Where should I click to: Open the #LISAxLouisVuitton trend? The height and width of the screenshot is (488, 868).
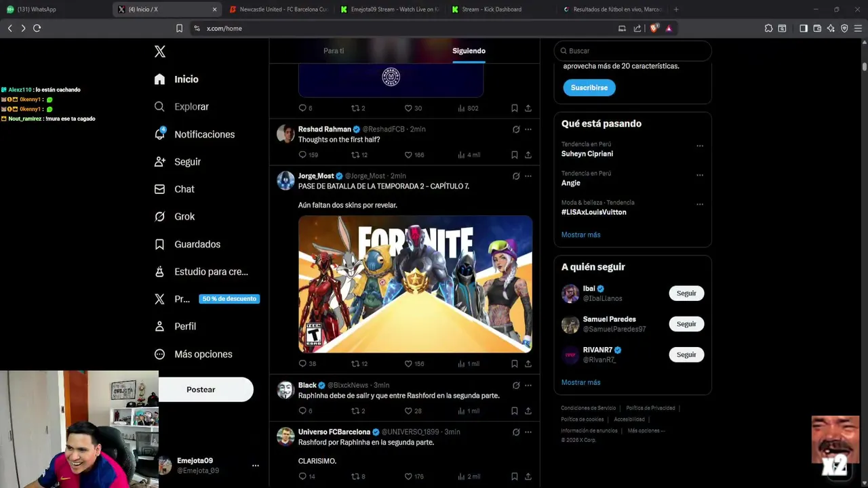point(594,212)
